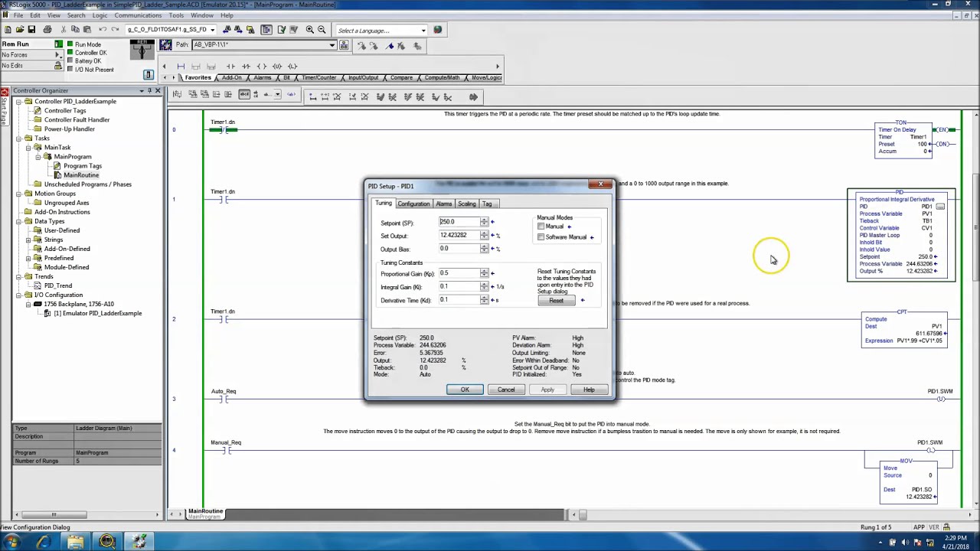Open the search tag dropdown g_C_O_FLD1TOSAF1
This screenshot has width=980, height=551.
pos(212,30)
